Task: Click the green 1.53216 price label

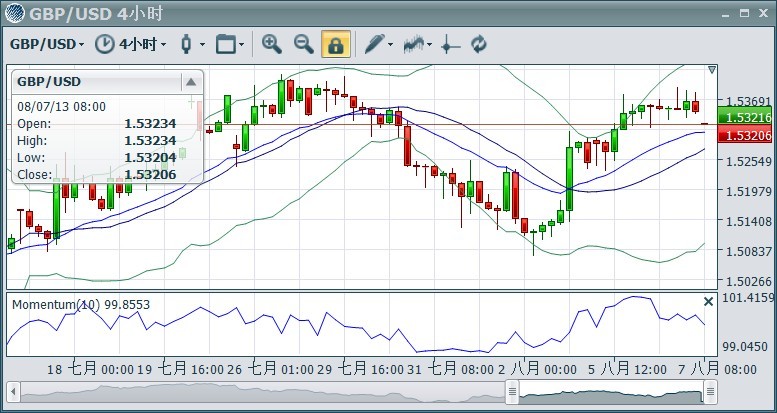Action: [745, 118]
